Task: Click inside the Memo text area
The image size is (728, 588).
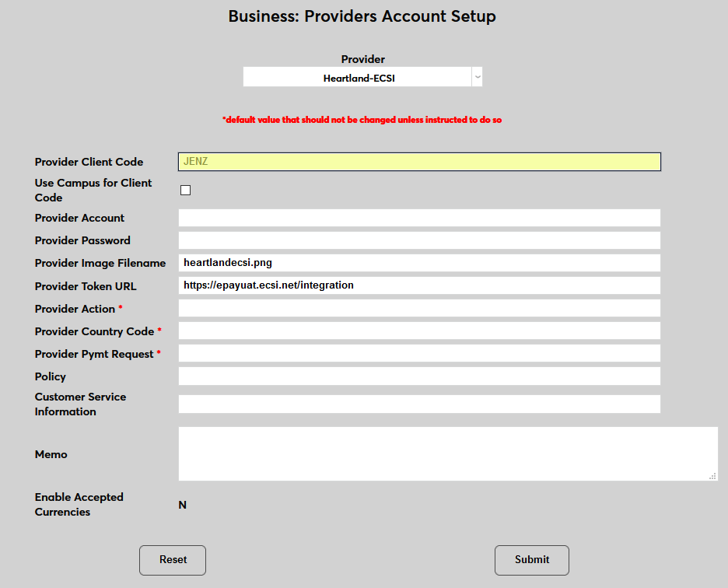Action: 447,453
